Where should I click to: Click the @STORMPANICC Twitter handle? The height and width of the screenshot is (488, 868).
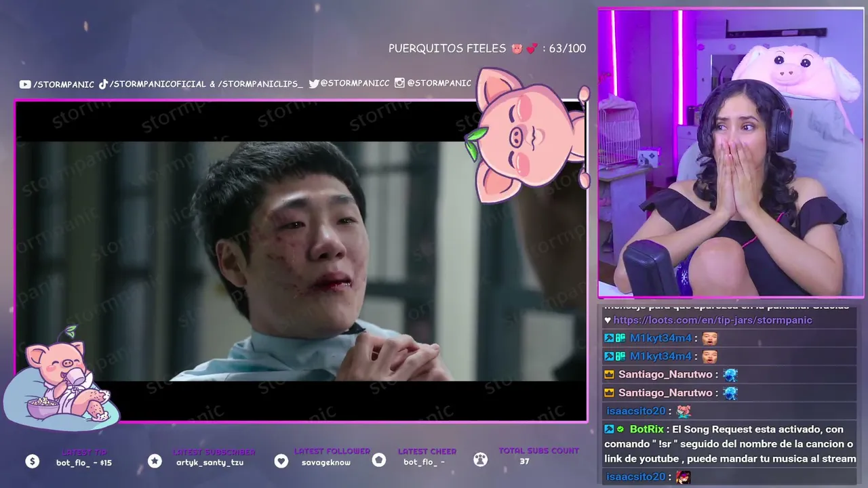(355, 83)
